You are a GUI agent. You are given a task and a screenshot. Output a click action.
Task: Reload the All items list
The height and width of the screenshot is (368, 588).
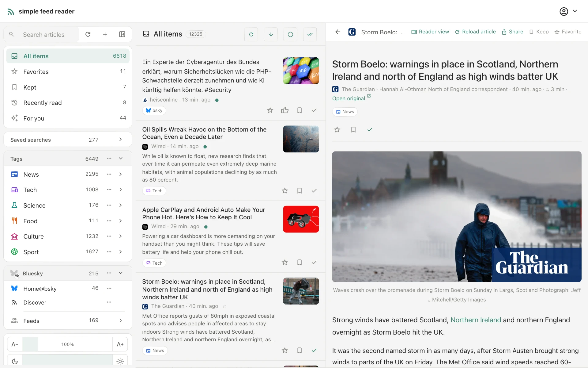[251, 34]
